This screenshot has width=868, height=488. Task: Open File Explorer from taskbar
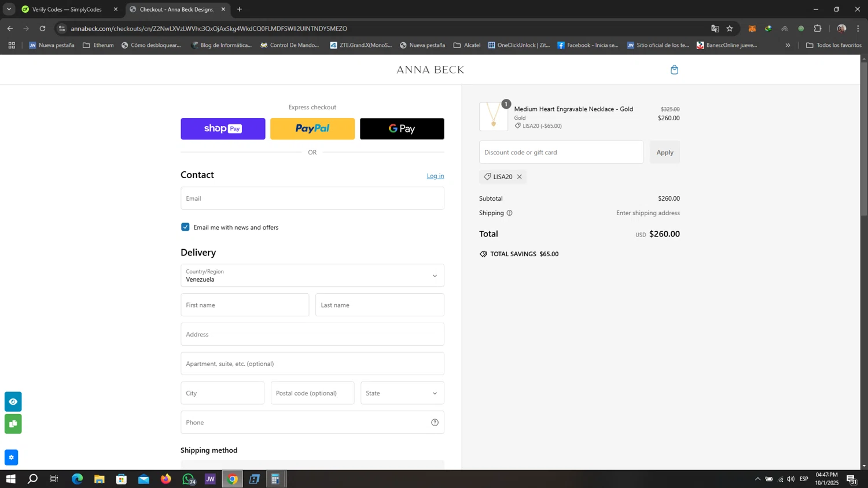click(x=99, y=479)
